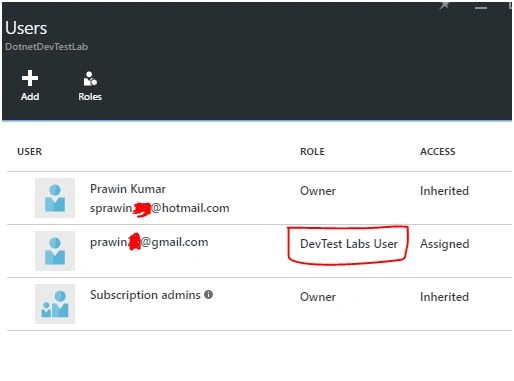Sort by the ROLE column header
This screenshot has height=381, width=514.
click(x=312, y=152)
